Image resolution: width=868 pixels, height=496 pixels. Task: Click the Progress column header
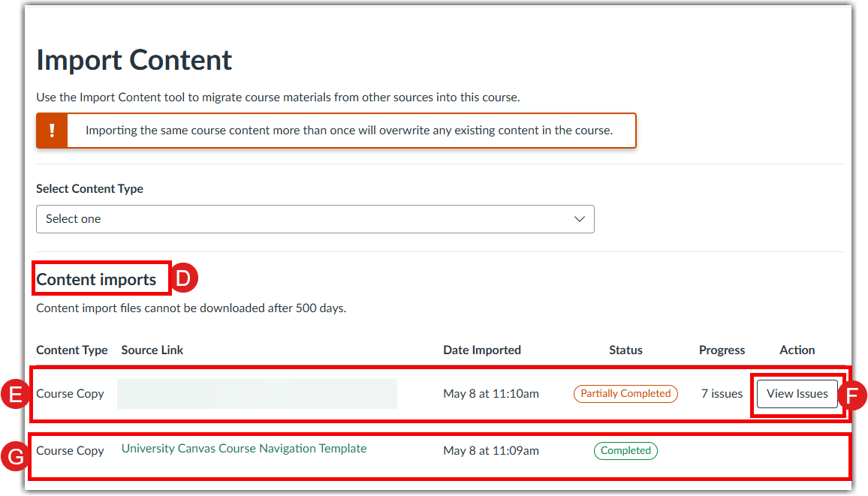pos(722,350)
